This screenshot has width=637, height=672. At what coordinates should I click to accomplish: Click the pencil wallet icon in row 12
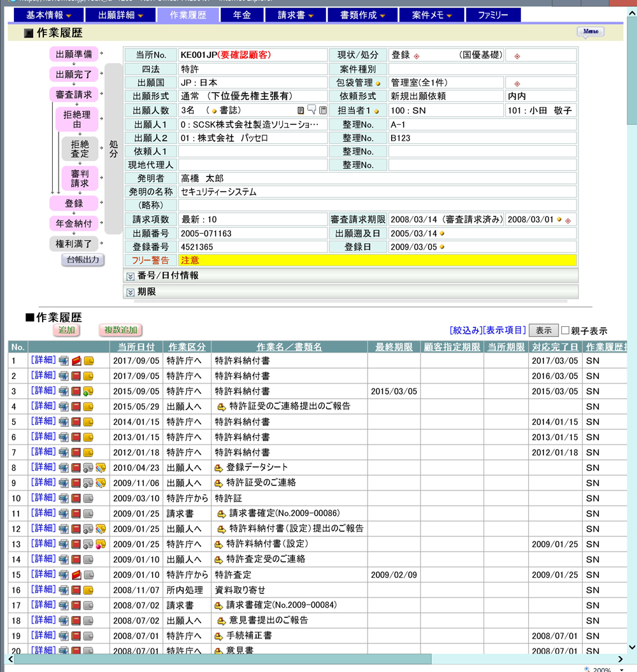[101, 529]
